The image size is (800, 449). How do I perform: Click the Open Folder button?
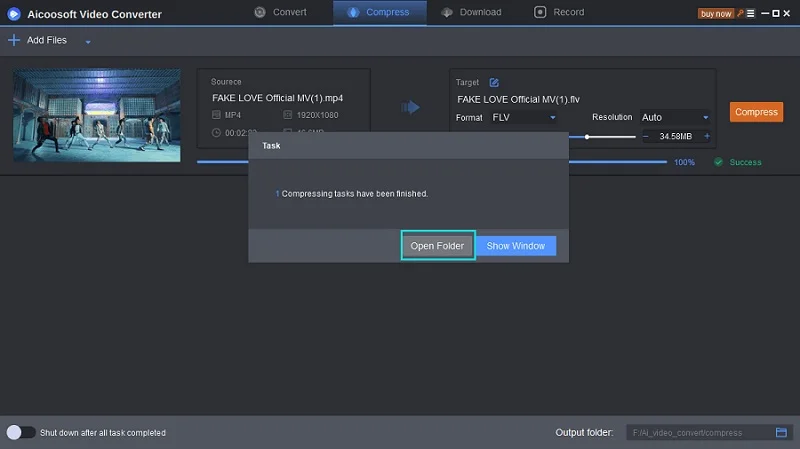[438, 246]
